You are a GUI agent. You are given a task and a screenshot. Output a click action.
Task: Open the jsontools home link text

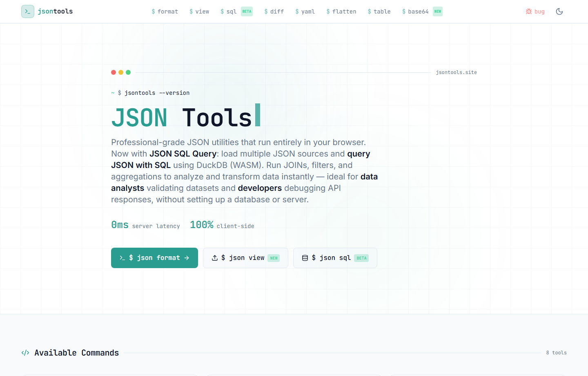55,11
